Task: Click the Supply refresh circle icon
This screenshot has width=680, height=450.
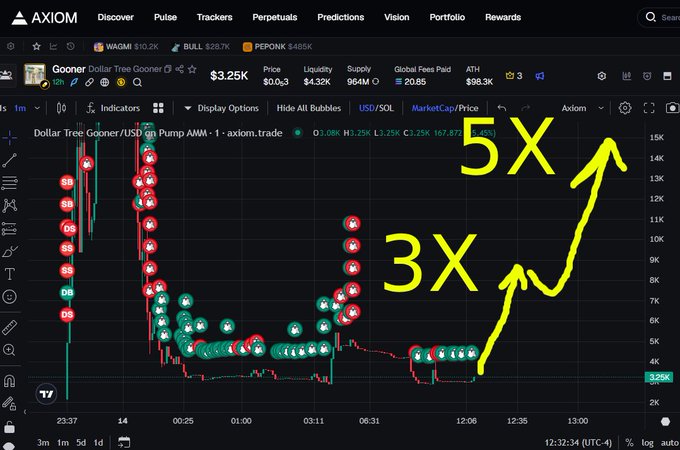Action: click(376, 82)
